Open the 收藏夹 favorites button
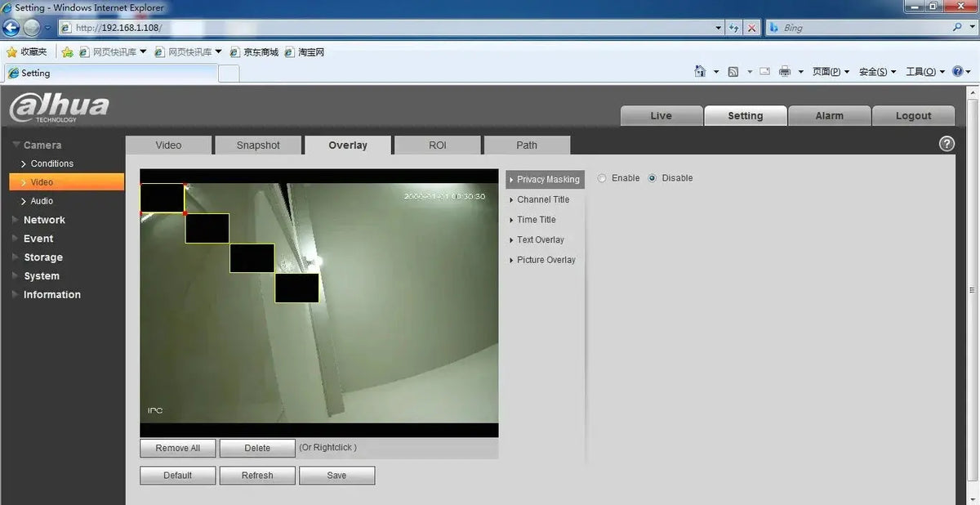 [x=27, y=51]
